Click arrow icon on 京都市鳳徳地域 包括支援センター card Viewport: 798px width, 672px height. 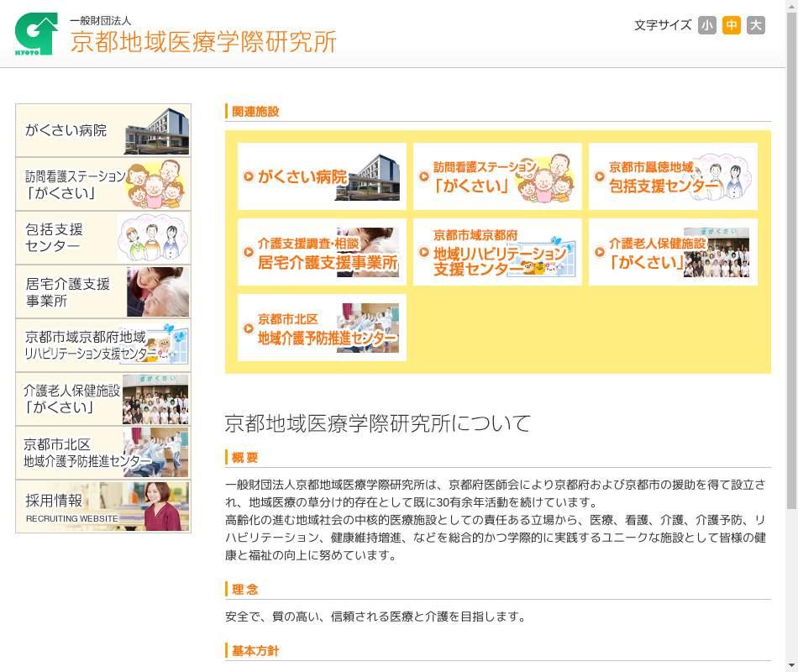tap(600, 176)
